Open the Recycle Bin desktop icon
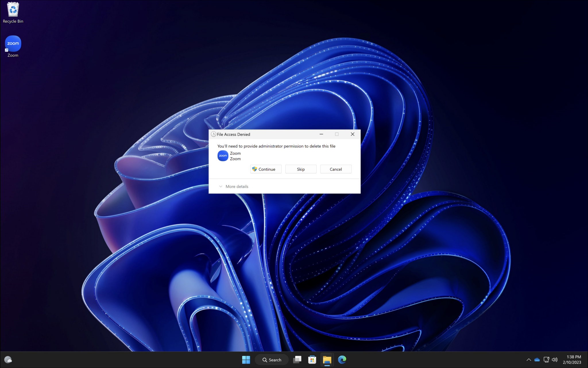The image size is (588, 368). point(13,13)
